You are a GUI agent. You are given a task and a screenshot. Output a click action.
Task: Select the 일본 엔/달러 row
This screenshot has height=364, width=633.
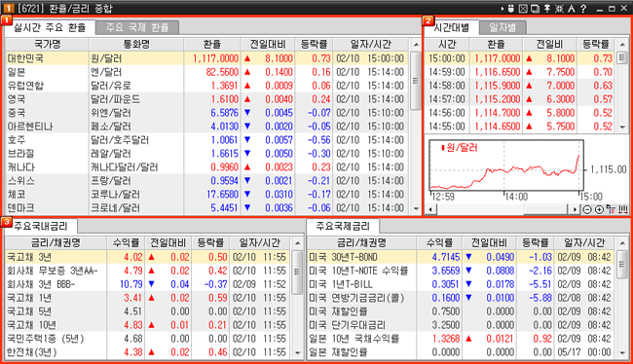207,72
